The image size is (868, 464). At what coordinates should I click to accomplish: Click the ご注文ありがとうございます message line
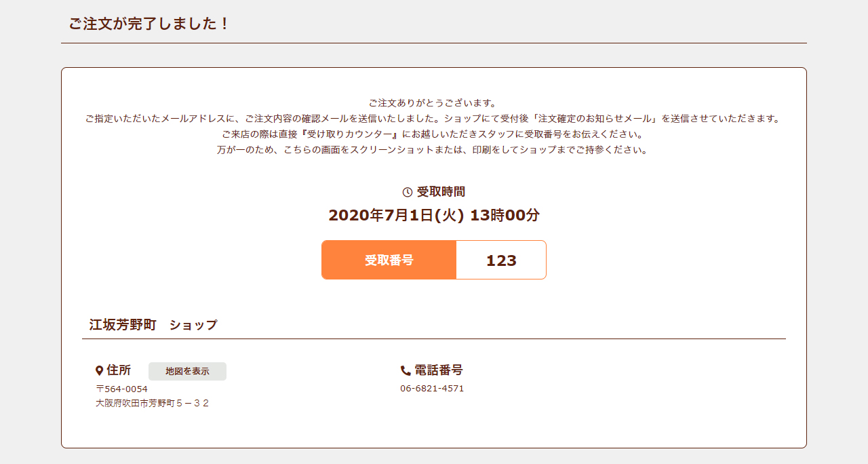coord(433,103)
